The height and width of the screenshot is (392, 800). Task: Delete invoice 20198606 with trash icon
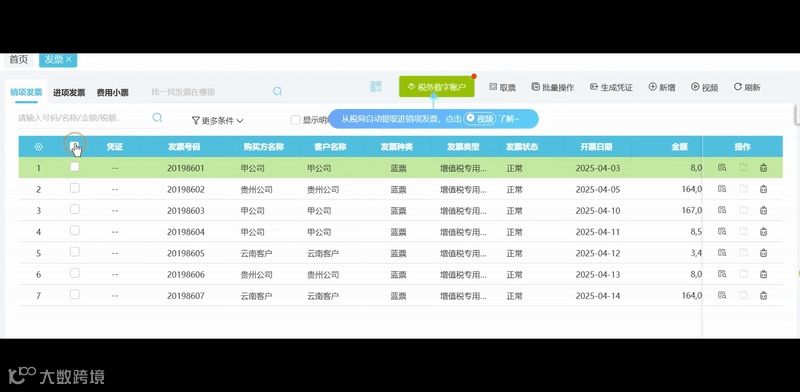(763, 274)
